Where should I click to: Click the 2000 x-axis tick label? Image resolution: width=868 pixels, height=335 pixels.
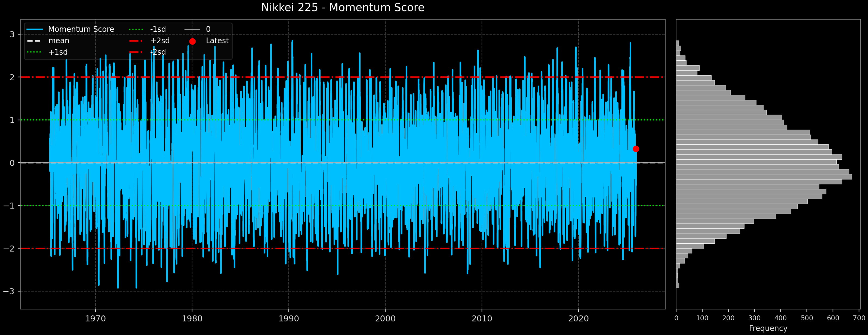(385, 318)
